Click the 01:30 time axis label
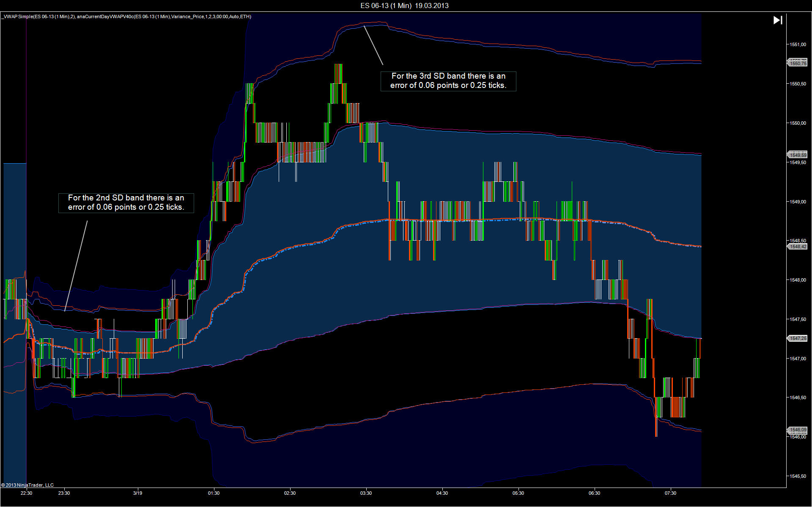 [x=214, y=493]
